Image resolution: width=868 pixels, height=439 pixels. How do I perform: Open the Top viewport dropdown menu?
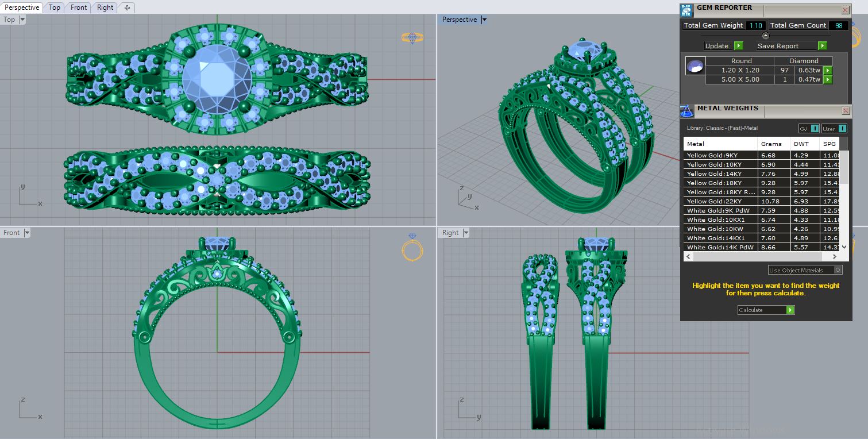pos(22,20)
